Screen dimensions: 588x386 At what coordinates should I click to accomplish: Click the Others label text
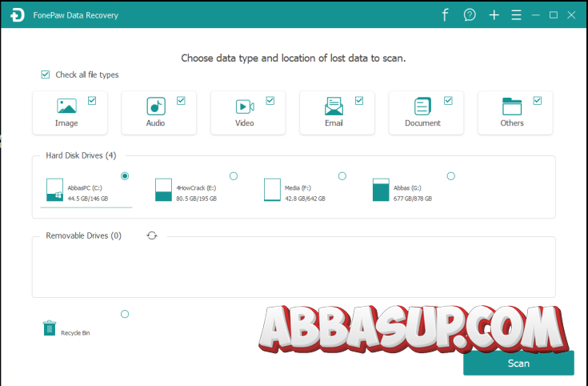coord(512,123)
